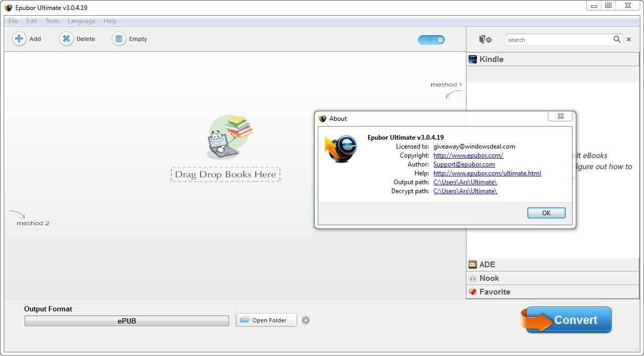Toggle the blue switch in toolbar
The width and height of the screenshot is (644, 356).
431,39
